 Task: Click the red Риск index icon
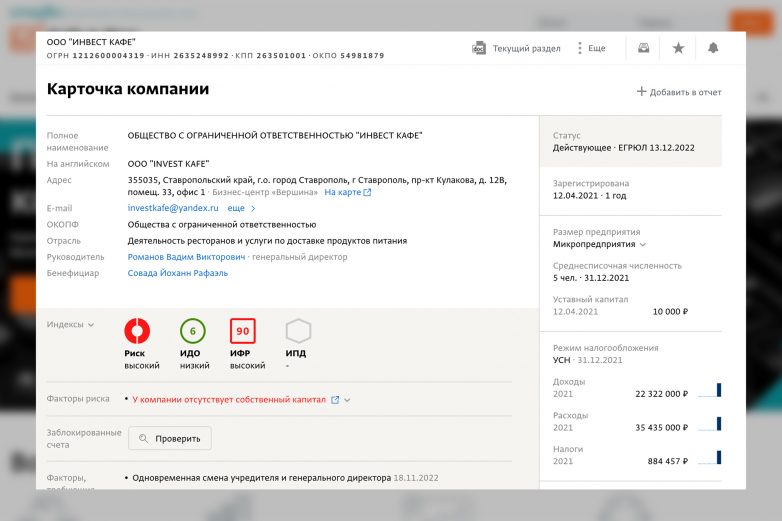point(137,331)
